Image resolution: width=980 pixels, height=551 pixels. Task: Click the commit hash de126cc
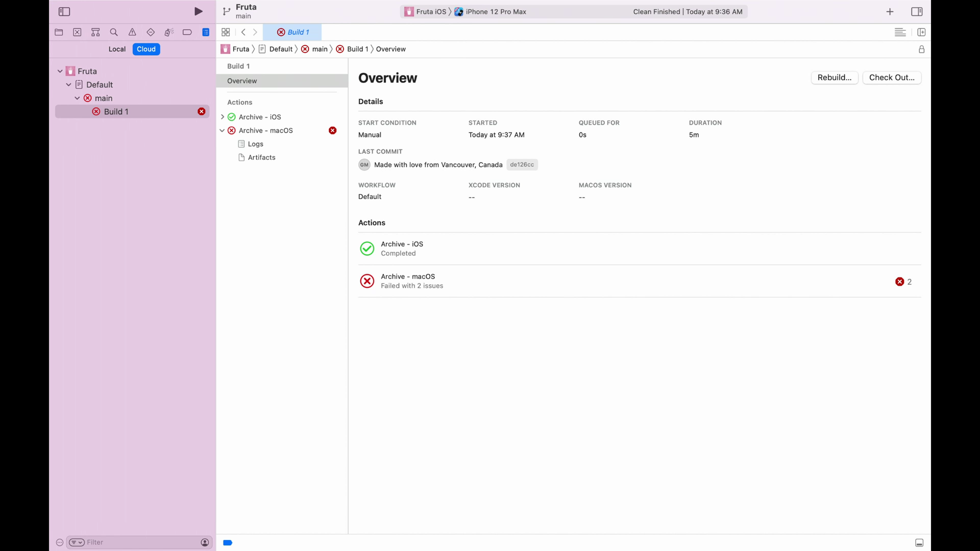pos(522,165)
